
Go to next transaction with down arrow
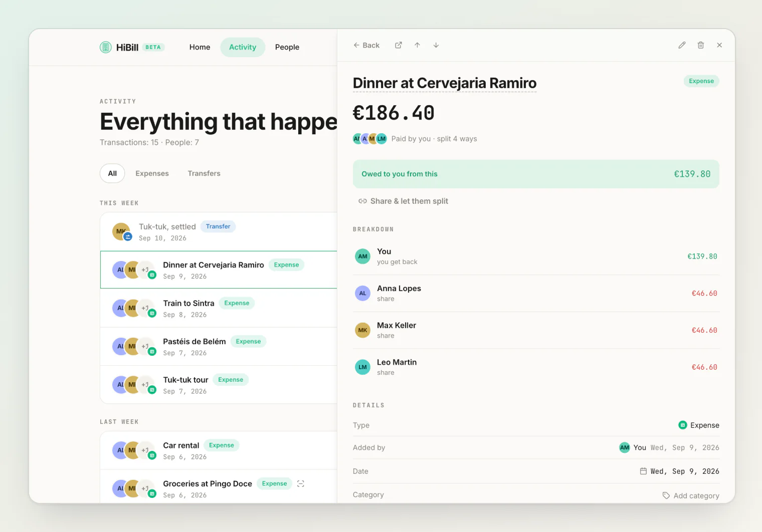pyautogui.click(x=436, y=45)
